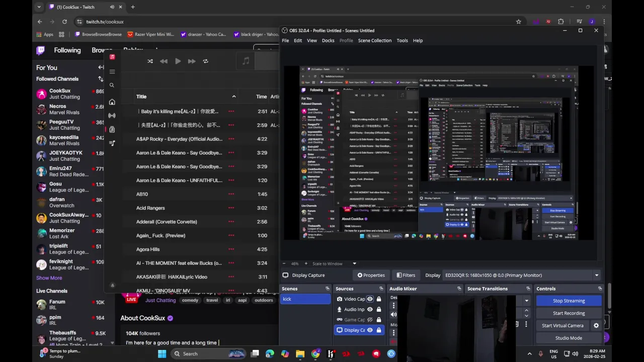This screenshot has width=644, height=362.
Task: Go to Home in music player sidebar
Action: tap(112, 102)
